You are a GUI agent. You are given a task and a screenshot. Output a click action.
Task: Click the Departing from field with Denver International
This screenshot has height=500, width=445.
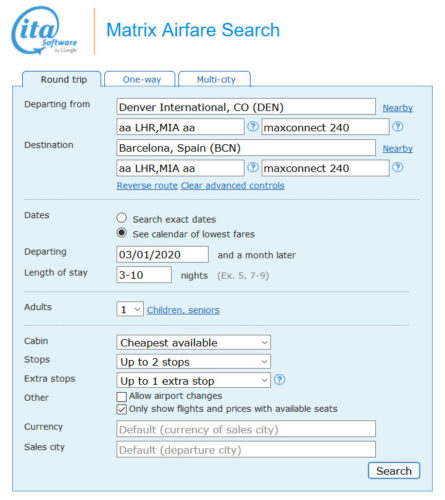[x=246, y=107]
